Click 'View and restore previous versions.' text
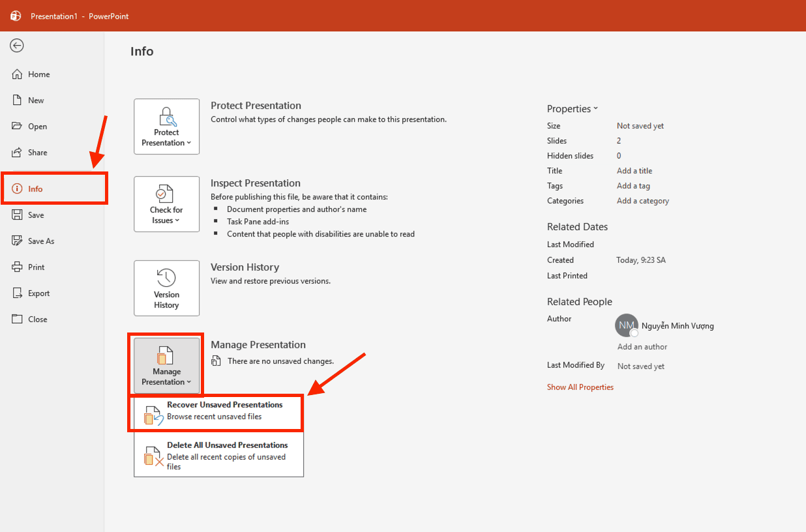This screenshot has width=806, height=532. [x=271, y=281]
